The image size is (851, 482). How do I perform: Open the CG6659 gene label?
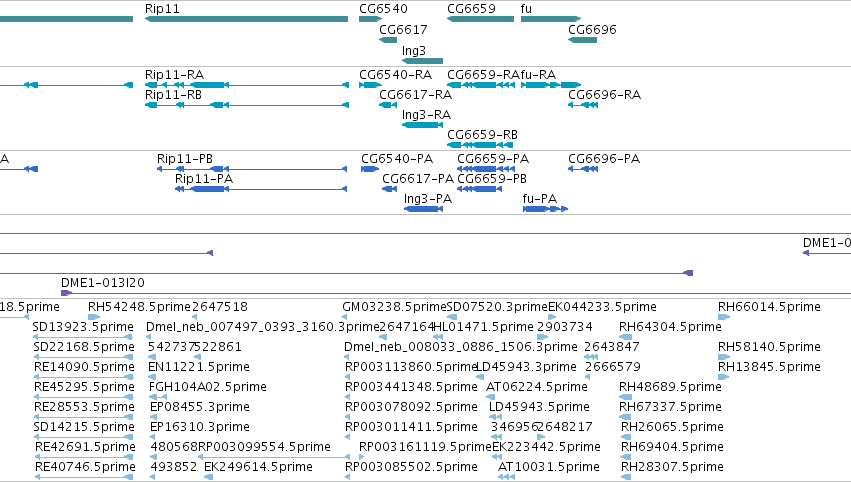(471, 9)
